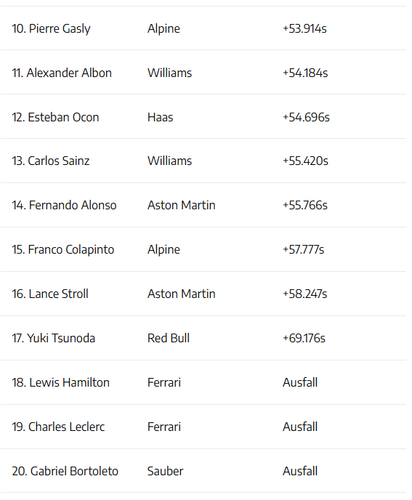Click Williams team beside Carlos Sainz

pos(170,161)
